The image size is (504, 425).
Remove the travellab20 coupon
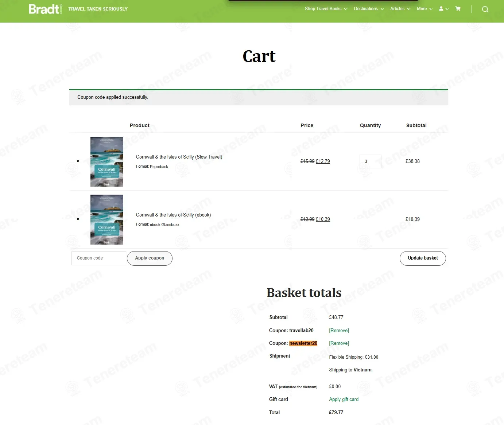[x=339, y=330]
